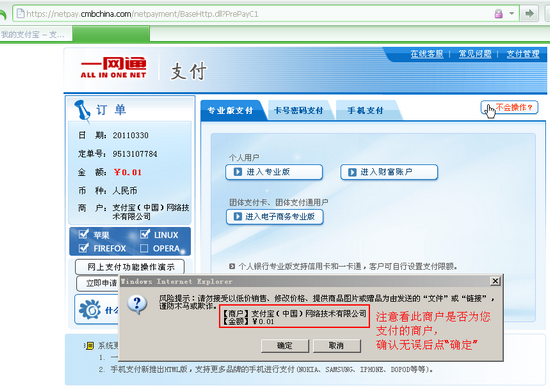Viewport: 550px width, 392px height.
Task: Click the arrow icon on 进入电子商务专业版
Action: pyautogui.click(x=238, y=217)
